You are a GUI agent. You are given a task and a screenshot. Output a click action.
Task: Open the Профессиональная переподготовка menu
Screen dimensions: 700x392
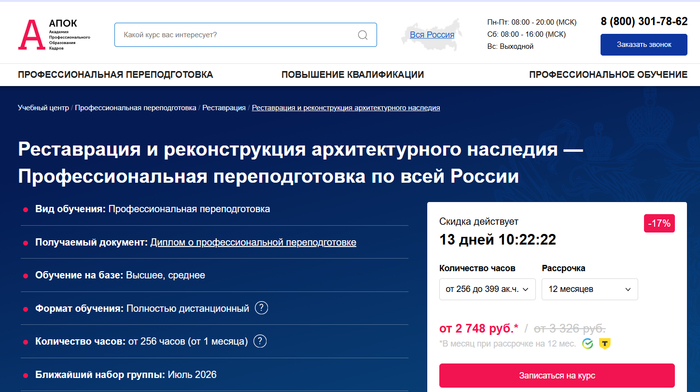pyautogui.click(x=115, y=75)
